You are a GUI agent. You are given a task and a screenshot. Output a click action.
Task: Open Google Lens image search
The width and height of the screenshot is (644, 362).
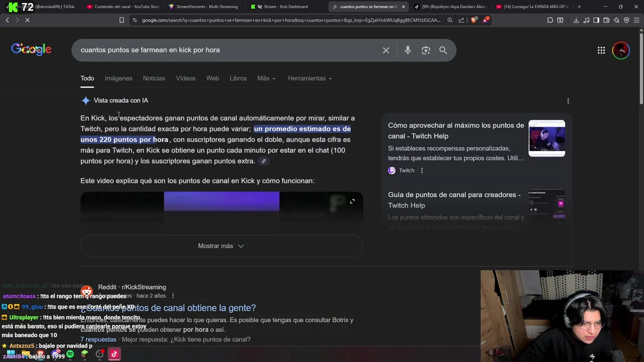426,50
